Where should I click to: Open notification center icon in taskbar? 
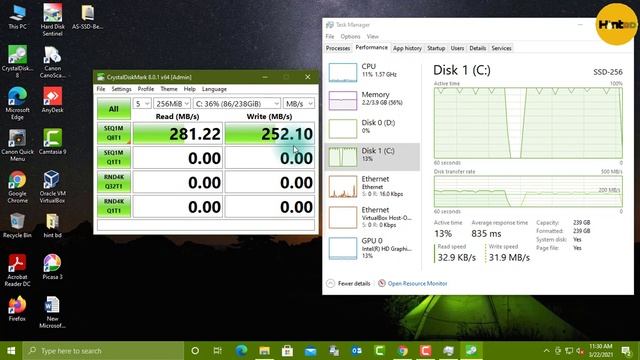coord(626,351)
